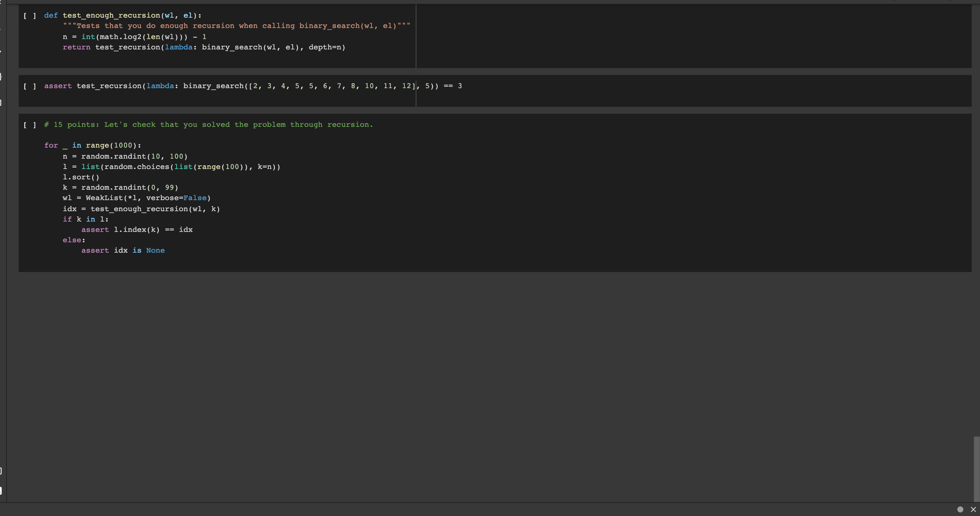
Task: Run the '15 points' comment cell
Action: click(x=30, y=125)
